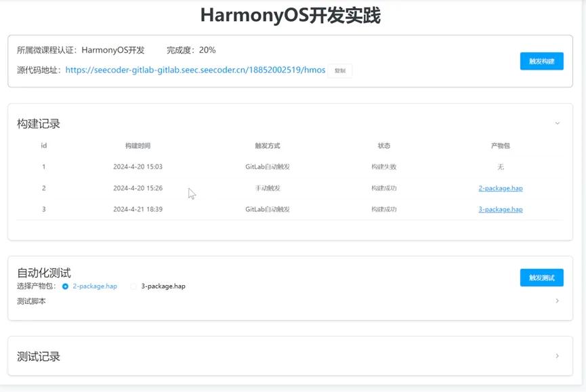Select the 3-package.hap radio option
Viewport: 586px width, 392px height.
[x=133, y=286]
